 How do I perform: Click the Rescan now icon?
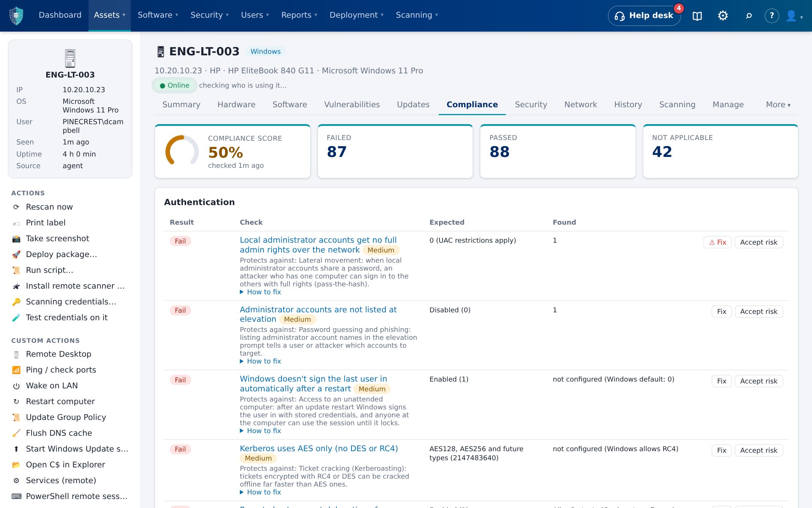[16, 207]
